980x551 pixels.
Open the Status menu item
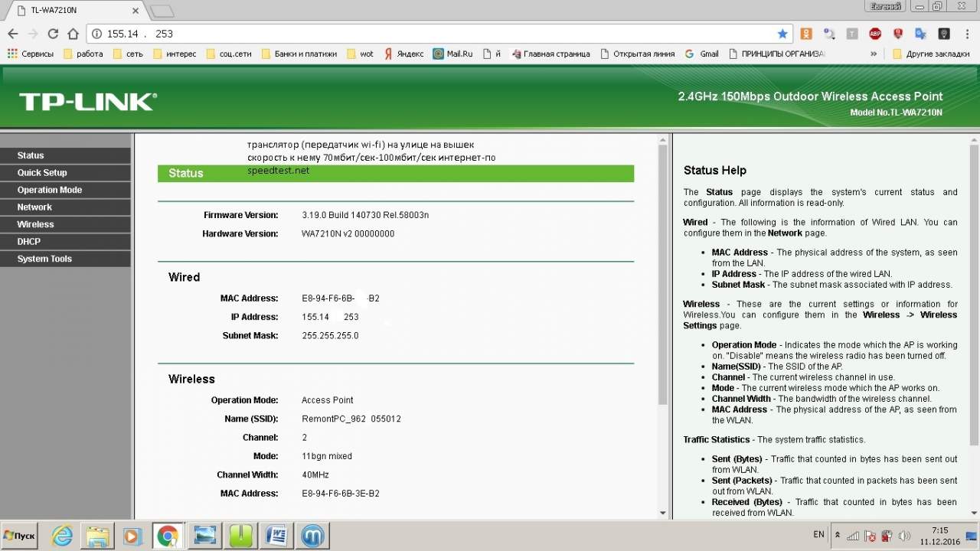pos(65,155)
